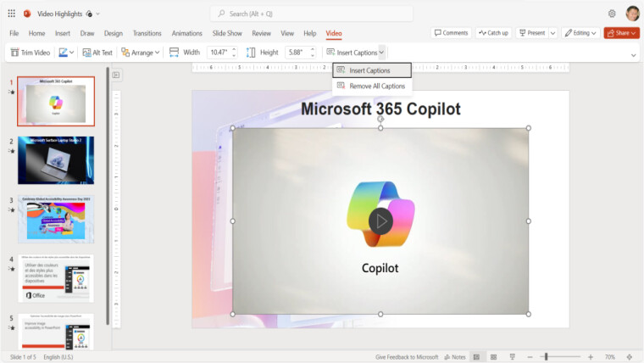The height and width of the screenshot is (363, 644).
Task: Open the Arrange dropdown
Action: click(141, 53)
